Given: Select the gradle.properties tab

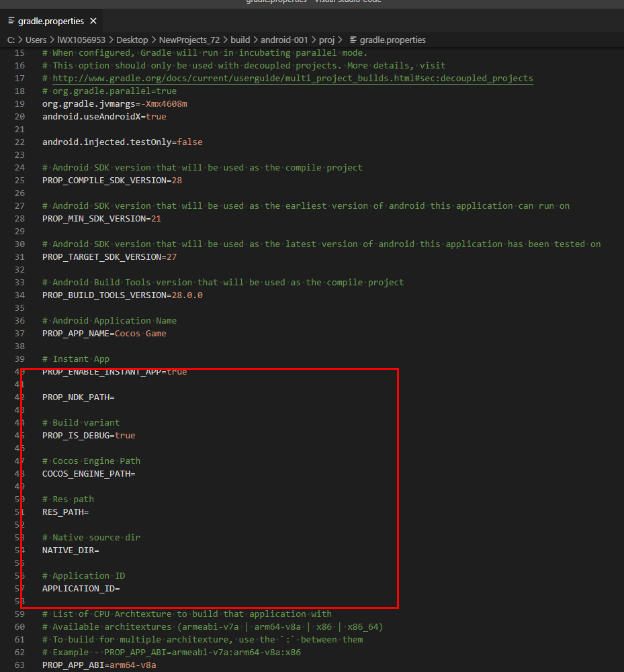Looking at the screenshot, I should [50, 20].
